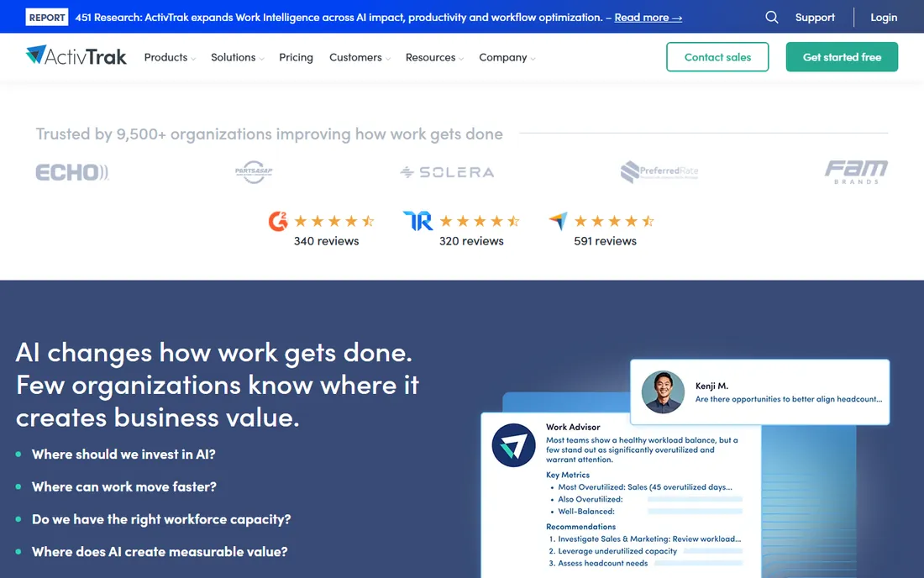Click "Are there opportunities to better align headcount"
The height and width of the screenshot is (578, 924).
[x=789, y=399]
